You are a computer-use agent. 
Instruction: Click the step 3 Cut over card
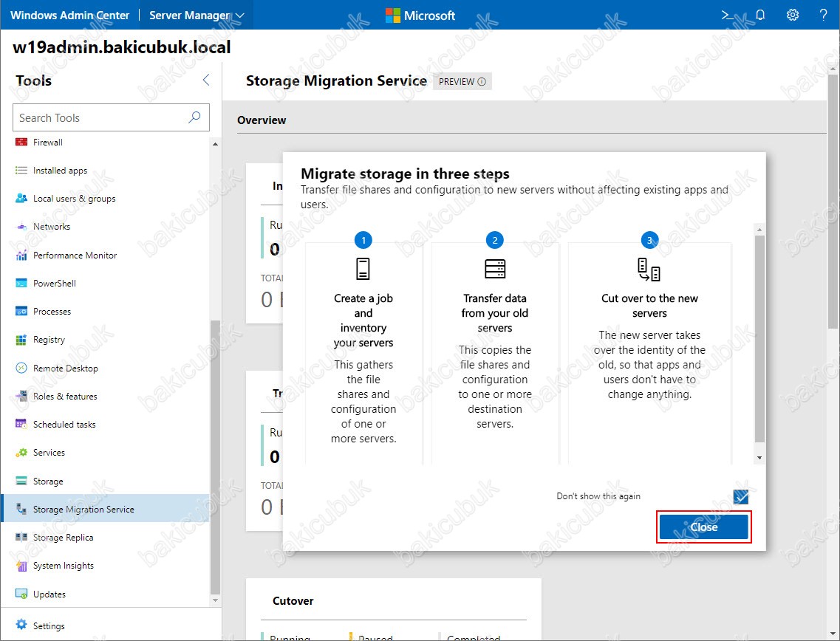(x=649, y=354)
